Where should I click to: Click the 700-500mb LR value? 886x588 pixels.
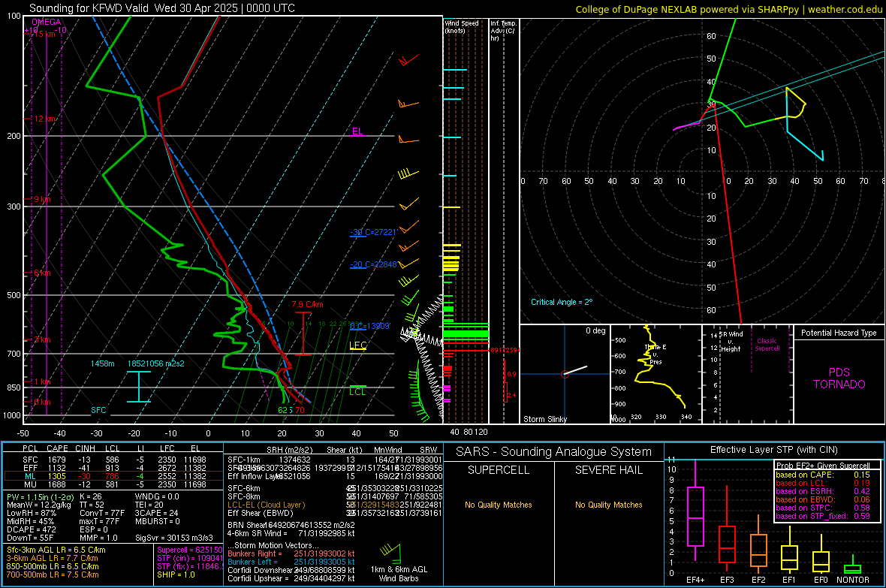[53, 574]
